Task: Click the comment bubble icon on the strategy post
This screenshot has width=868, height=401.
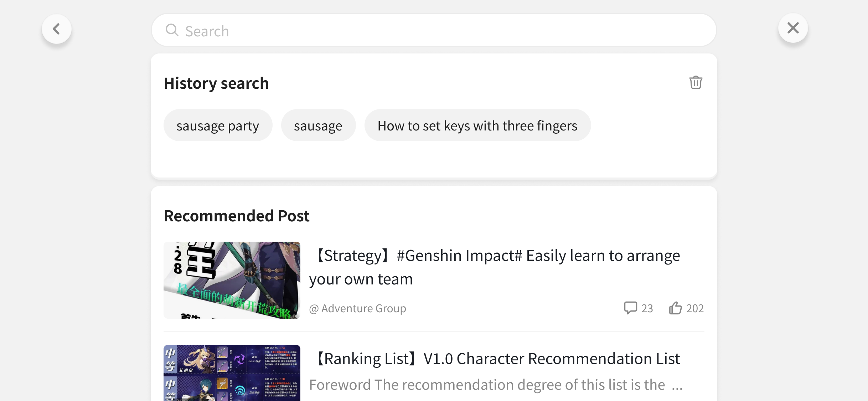Action: [630, 308]
